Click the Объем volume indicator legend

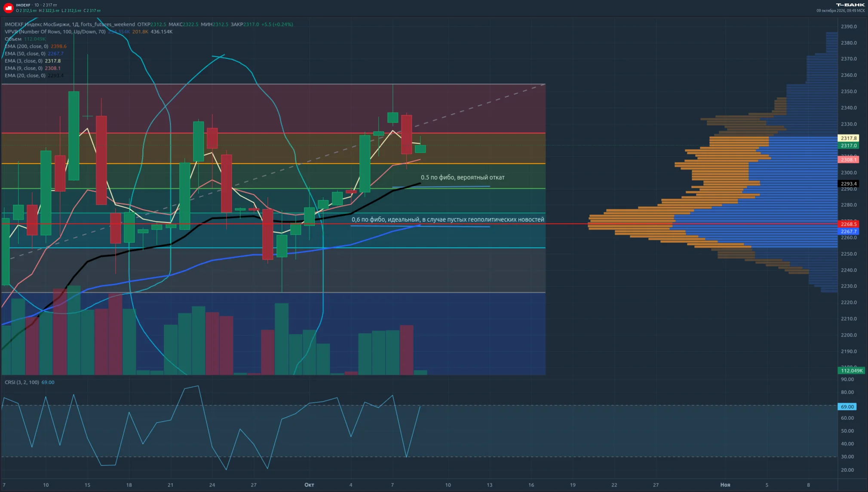point(25,39)
